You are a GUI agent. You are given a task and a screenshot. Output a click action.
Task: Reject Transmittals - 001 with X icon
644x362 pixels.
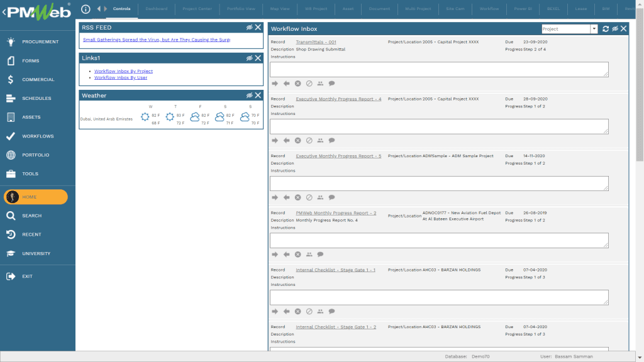click(297, 84)
